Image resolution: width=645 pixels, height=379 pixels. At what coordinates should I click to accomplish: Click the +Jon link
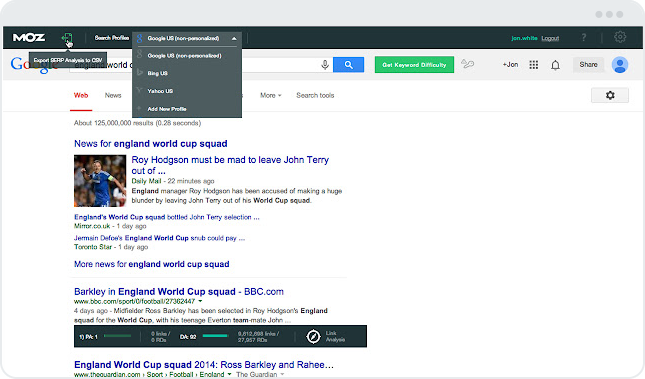coord(510,65)
